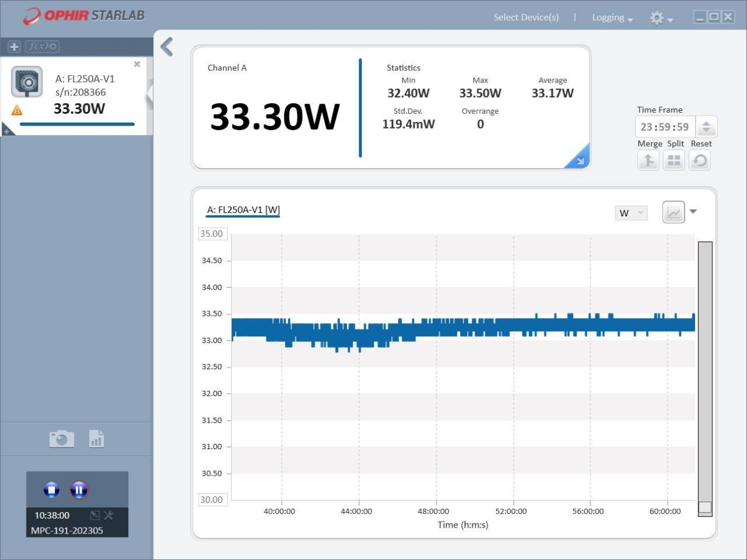The width and height of the screenshot is (747, 560).
Task: Click the Reset graph icon
Action: pos(699,160)
